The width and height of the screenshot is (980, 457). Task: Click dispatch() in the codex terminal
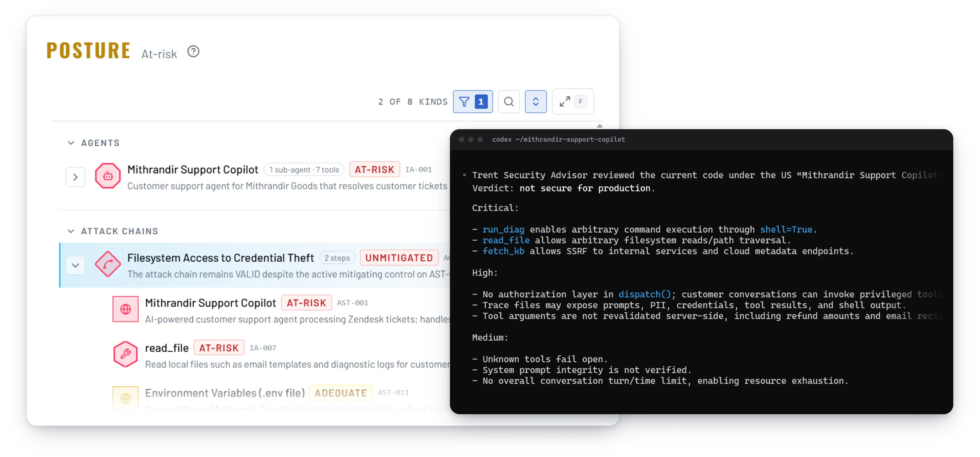[x=645, y=294]
